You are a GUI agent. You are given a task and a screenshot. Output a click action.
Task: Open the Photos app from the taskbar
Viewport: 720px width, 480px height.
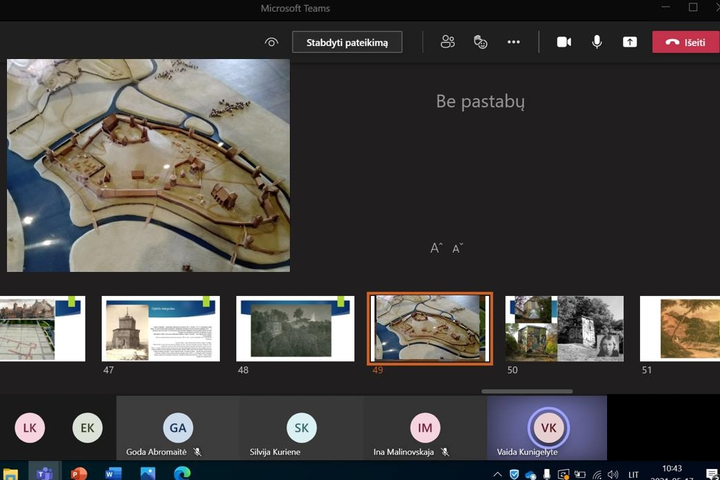pos(147,473)
